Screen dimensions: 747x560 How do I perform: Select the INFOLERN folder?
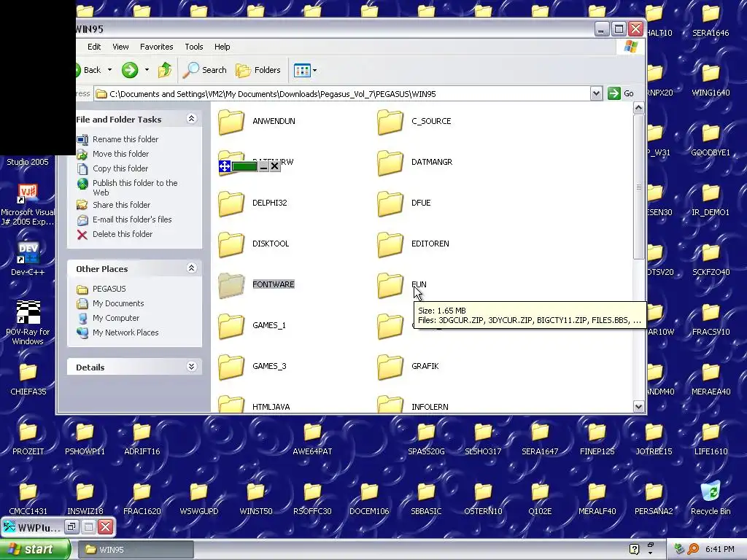413,405
